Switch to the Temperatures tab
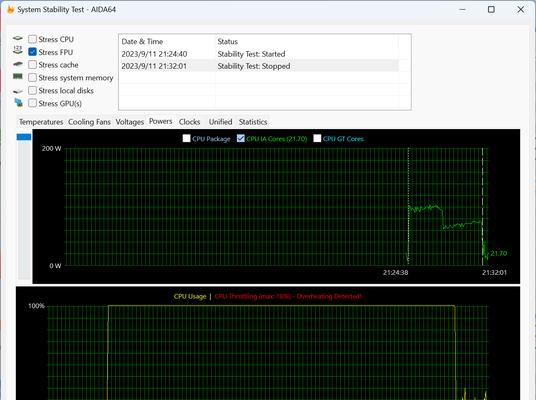The height and width of the screenshot is (400, 536). point(41,122)
